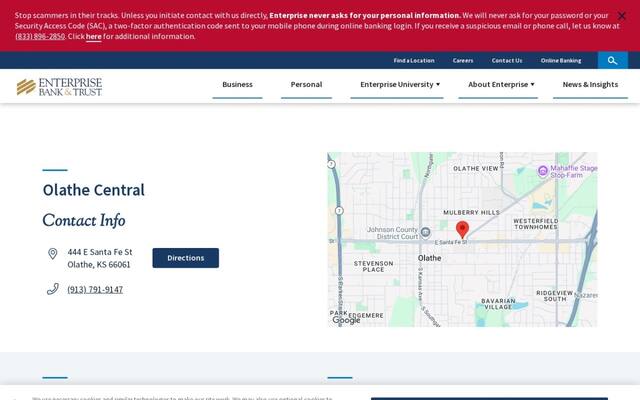Viewport: 640px width, 400px height.
Task: Click Ridgeview South label on map
Action: tap(555, 296)
